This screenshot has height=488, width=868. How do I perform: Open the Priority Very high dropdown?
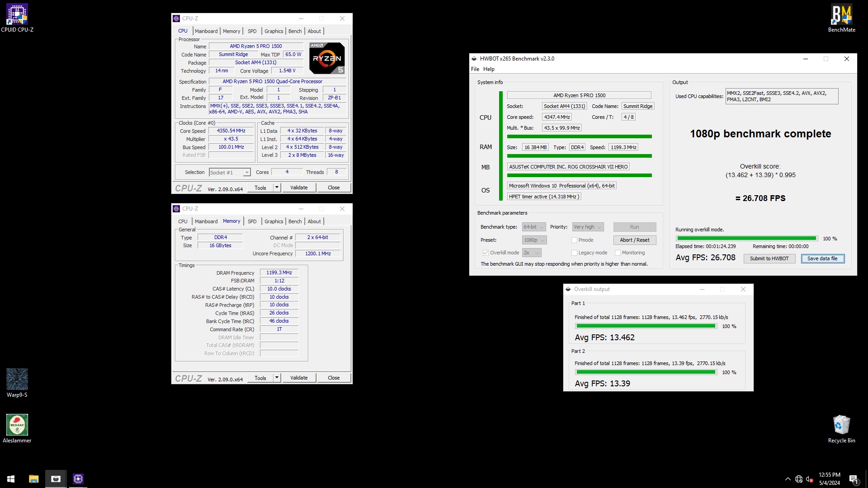(x=588, y=227)
